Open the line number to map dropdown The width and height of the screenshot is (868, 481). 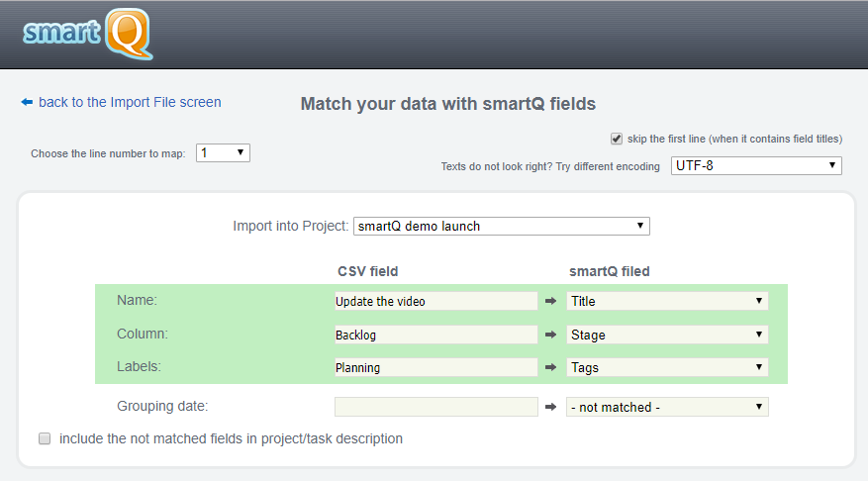tap(223, 153)
